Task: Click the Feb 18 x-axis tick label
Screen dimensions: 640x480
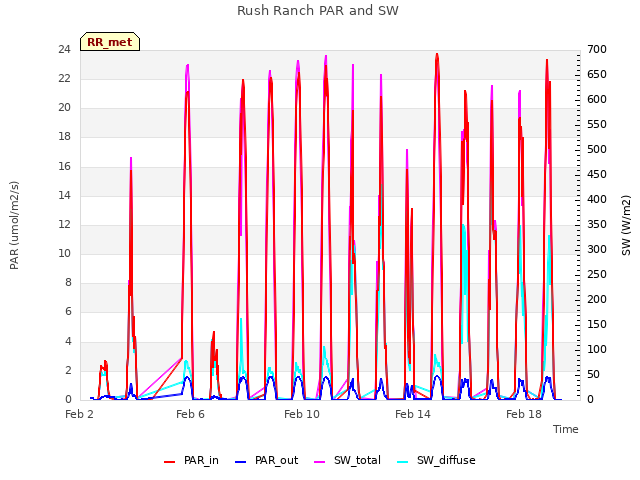Action: pos(524,414)
